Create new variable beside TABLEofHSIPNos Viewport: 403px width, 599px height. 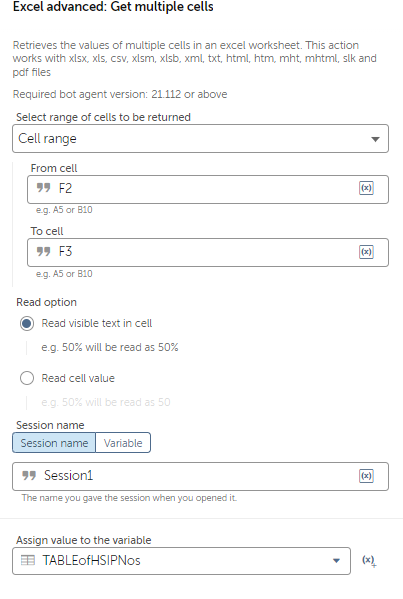369,561
